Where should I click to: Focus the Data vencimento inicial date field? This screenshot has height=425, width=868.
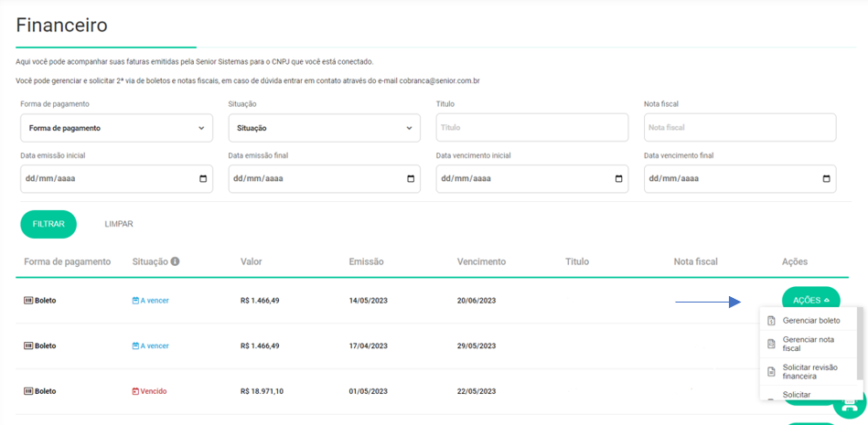tap(532, 179)
